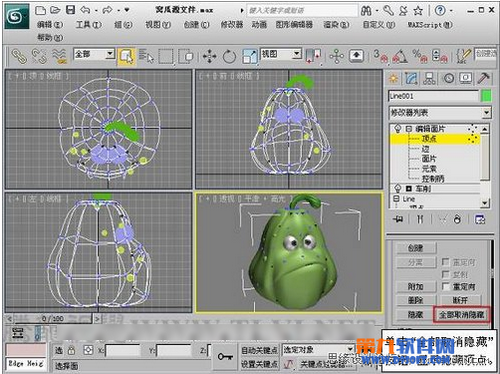
Task: Undo the last action with the arrow icon
Action: (x=85, y=10)
